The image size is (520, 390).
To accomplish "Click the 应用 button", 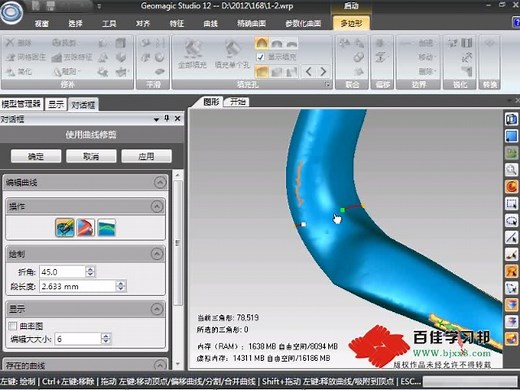I will 146,156.
